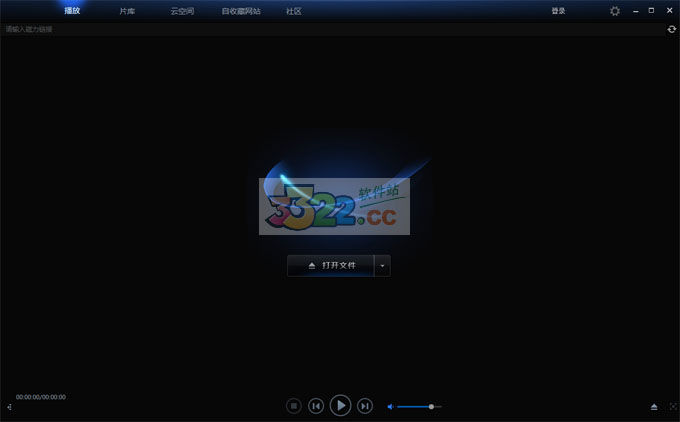680x422 pixels.
Task: Open the settings gear icon
Action: click(615, 11)
